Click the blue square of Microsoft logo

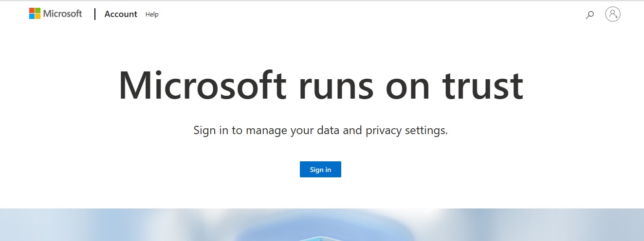tap(32, 17)
